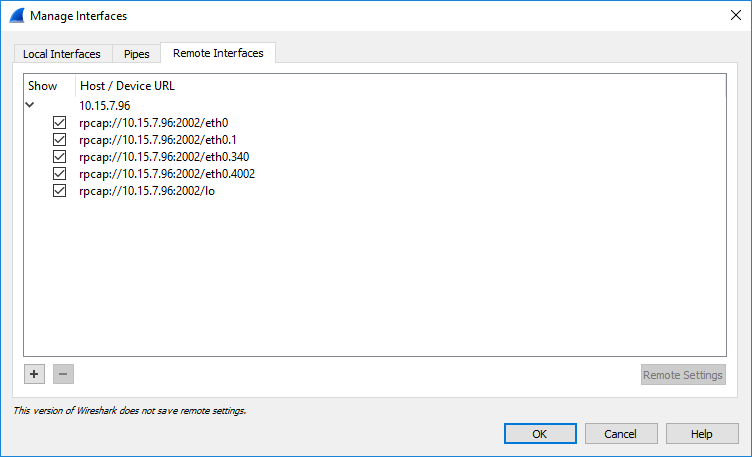Click the Remote Settings button
The height and width of the screenshot is (457, 752).
pyautogui.click(x=683, y=375)
